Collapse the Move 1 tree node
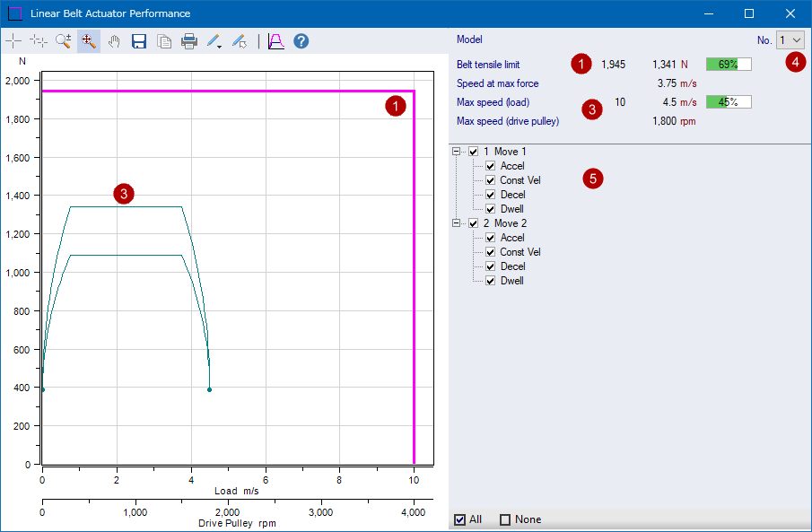 [x=457, y=152]
